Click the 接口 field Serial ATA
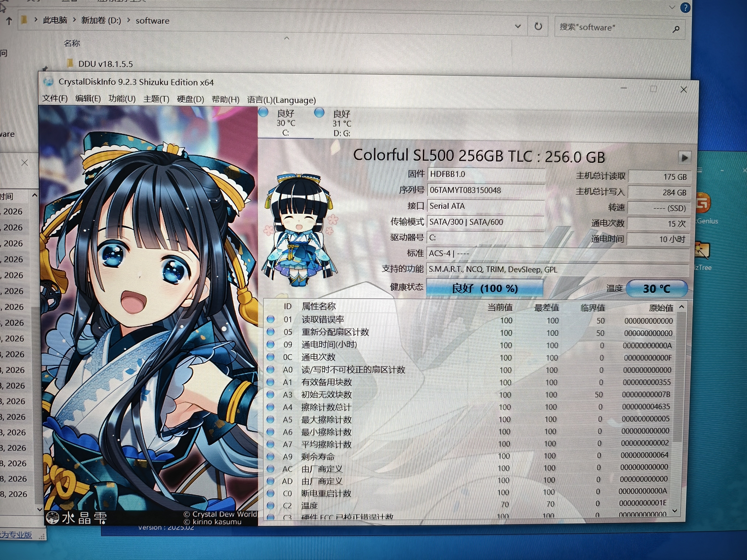Viewport: 747px width, 560px height. point(486,206)
